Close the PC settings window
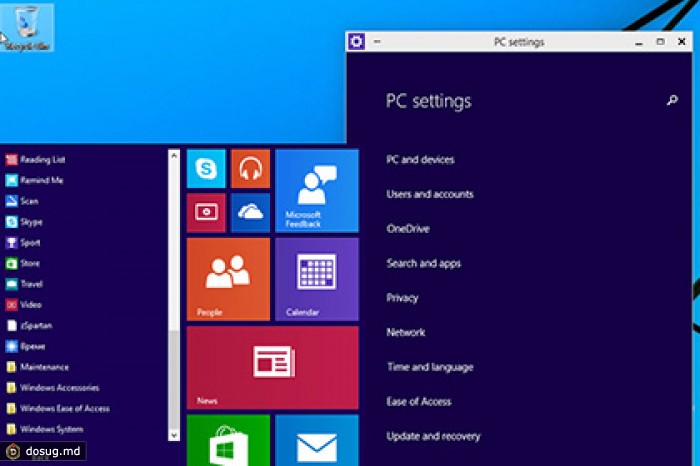The image size is (700, 466). pos(682,42)
